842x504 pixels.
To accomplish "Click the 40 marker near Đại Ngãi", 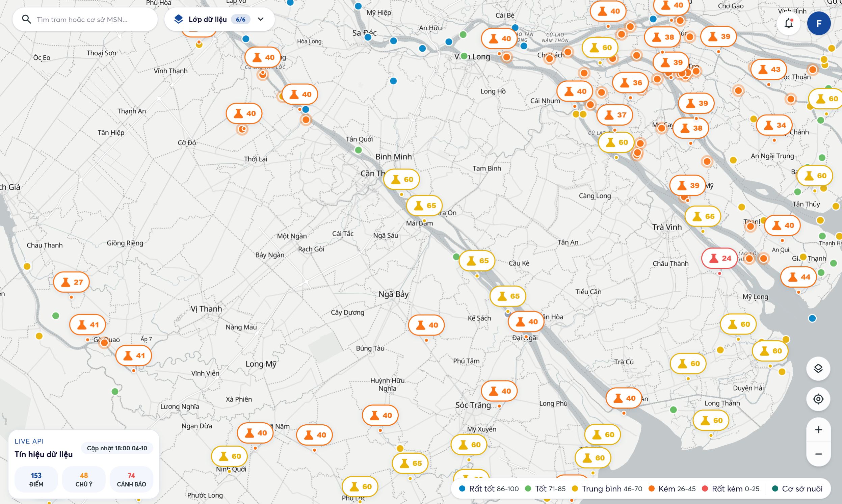I will (x=526, y=322).
